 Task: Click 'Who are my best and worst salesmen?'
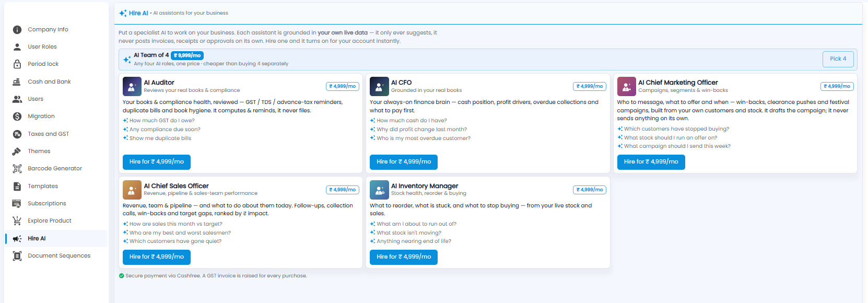(180, 233)
